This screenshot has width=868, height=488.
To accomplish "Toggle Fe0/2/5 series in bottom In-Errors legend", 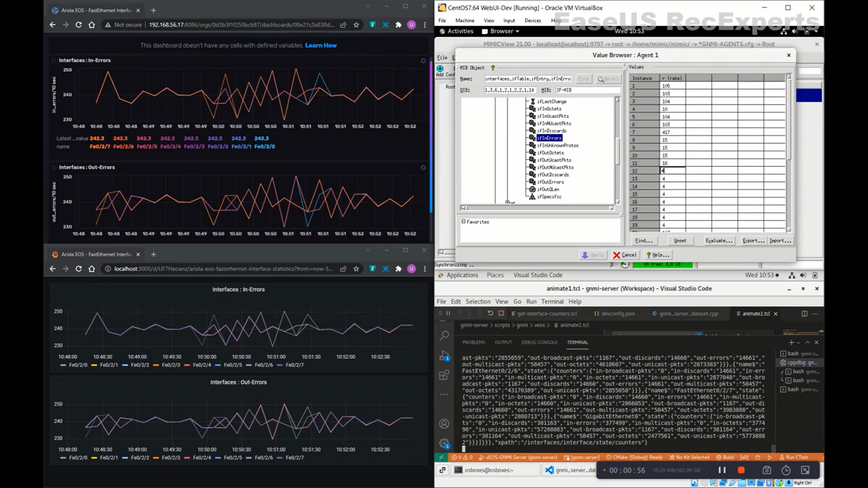I will pos(228,365).
